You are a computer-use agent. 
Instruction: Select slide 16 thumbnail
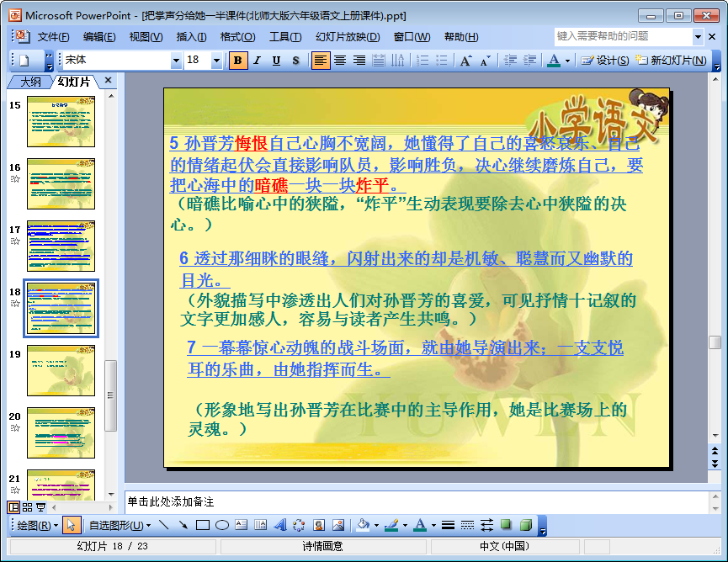point(61,183)
